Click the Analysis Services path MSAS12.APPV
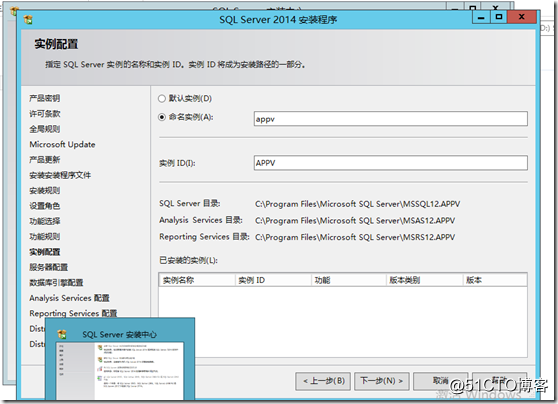This screenshot has width=558, height=404. 355,221
